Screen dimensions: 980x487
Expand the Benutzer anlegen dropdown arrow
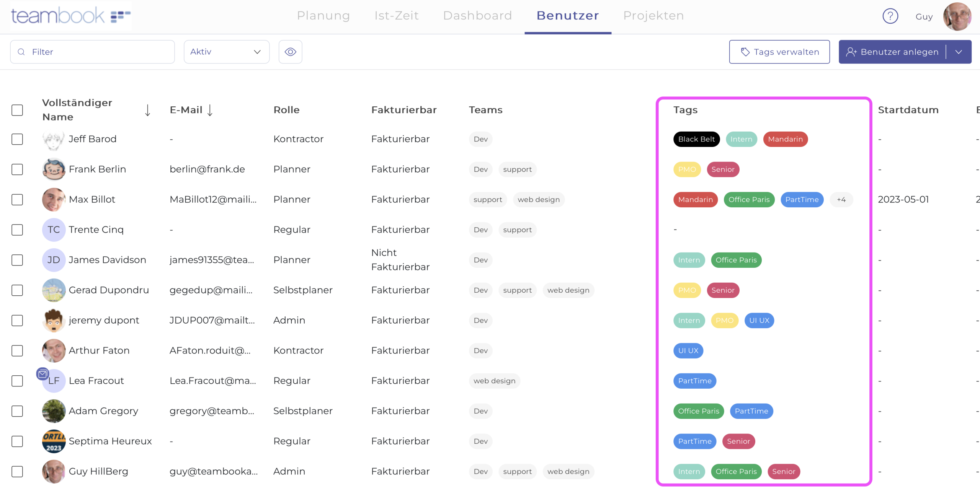coord(959,52)
